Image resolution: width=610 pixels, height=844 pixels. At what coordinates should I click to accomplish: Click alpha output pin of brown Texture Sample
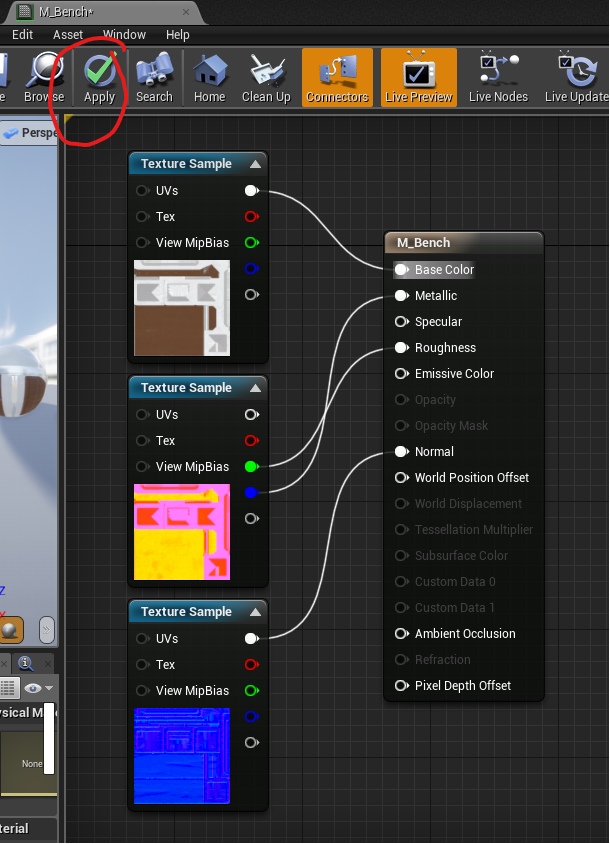click(x=251, y=294)
